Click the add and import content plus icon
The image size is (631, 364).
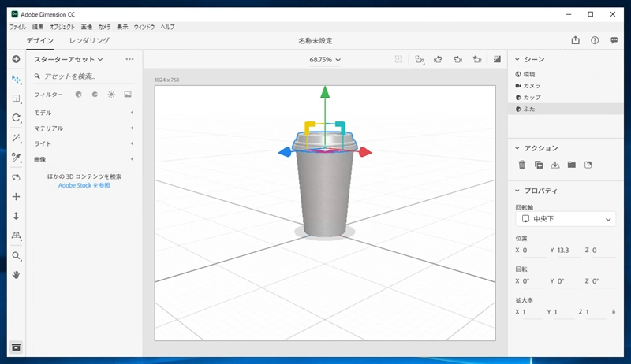(16, 59)
